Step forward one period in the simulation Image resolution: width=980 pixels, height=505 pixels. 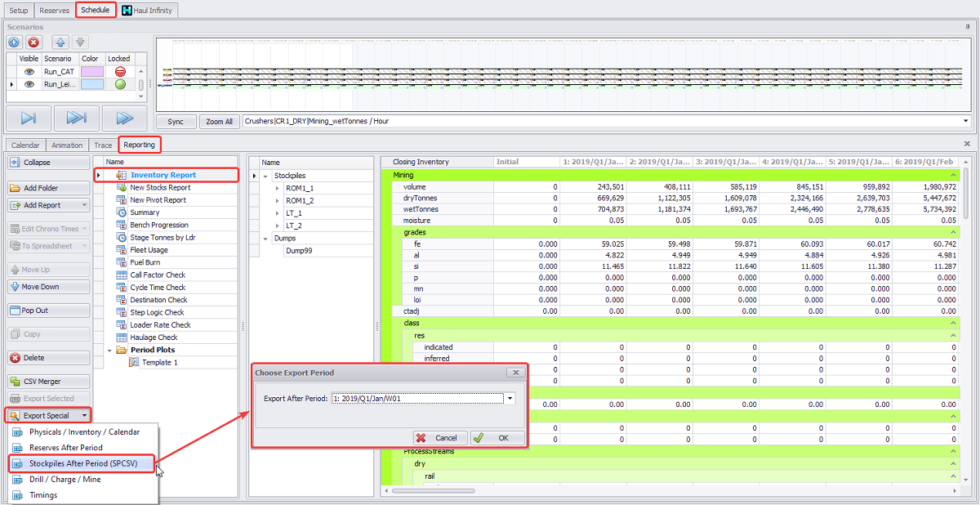click(29, 118)
